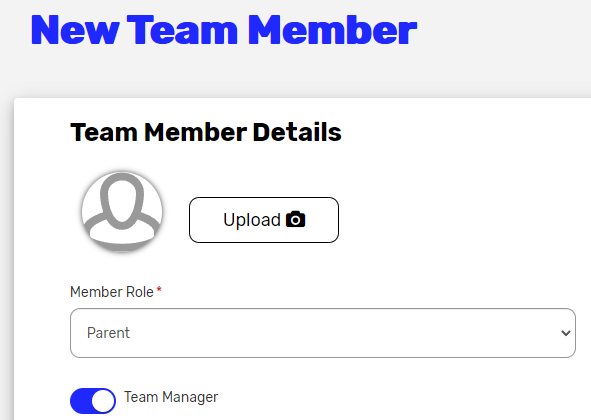Open the Member Role dropdown
Screen dimensions: 591x420
coord(323,333)
